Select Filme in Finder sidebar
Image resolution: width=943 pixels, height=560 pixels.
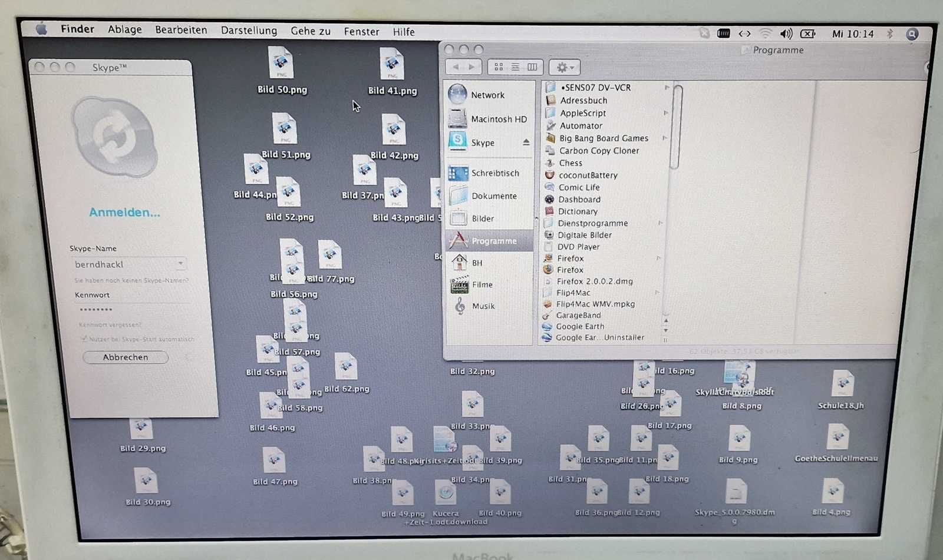[489, 284]
